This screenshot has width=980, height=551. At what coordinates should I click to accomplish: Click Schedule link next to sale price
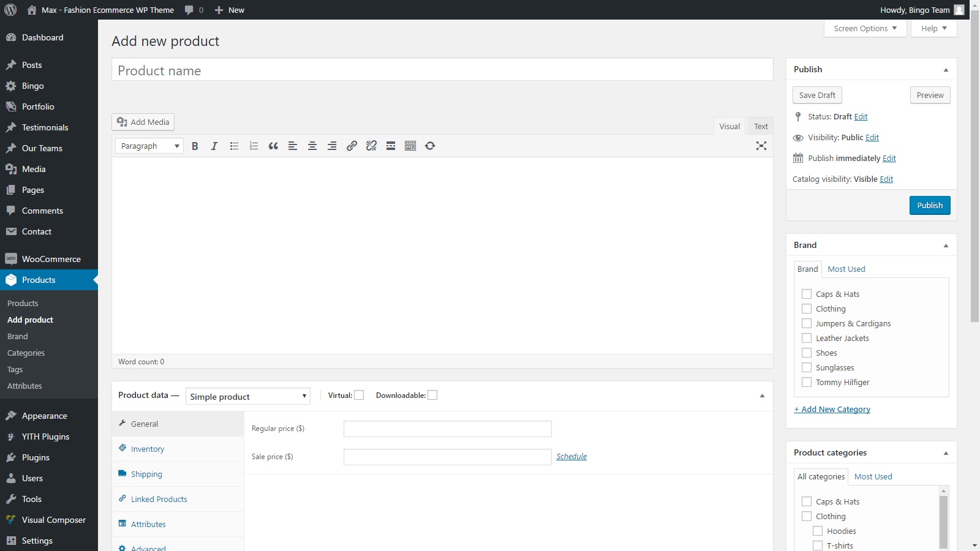click(x=571, y=456)
